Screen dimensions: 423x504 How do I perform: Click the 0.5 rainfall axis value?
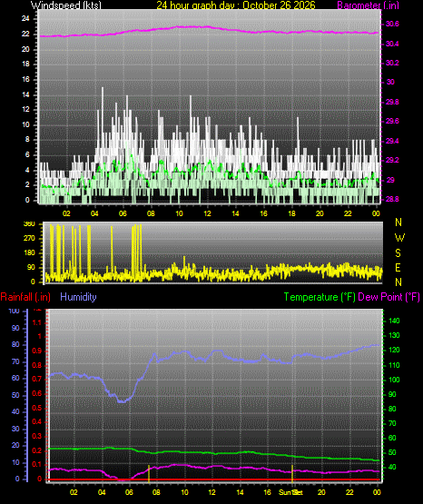pyautogui.click(x=37, y=409)
